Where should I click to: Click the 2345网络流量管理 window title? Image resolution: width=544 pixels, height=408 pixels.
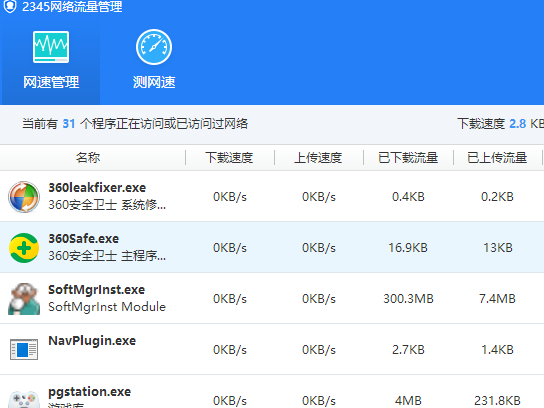click(72, 7)
